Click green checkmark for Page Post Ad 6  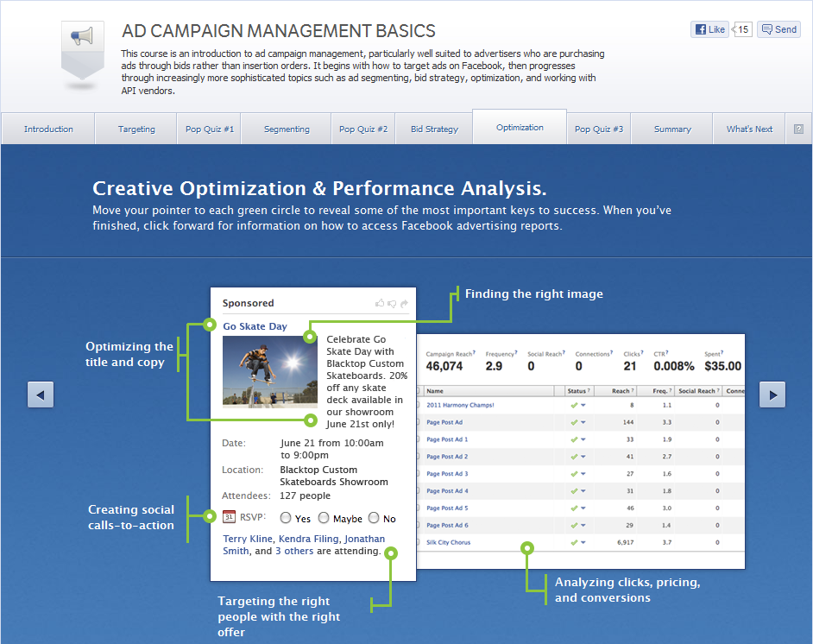pyautogui.click(x=574, y=525)
